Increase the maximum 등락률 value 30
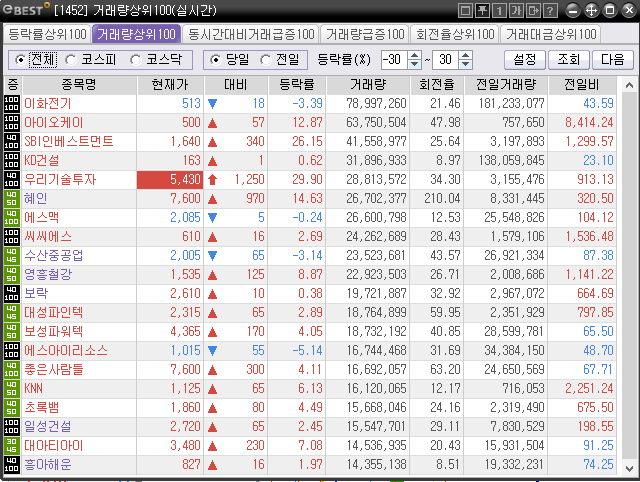This screenshot has width=640, height=482. pyautogui.click(x=466, y=56)
